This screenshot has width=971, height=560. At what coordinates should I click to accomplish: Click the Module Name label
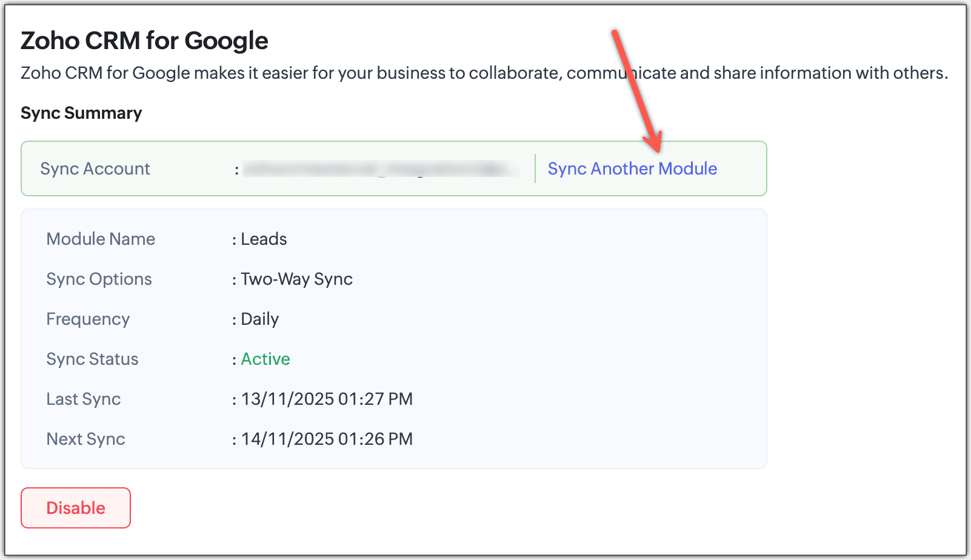(101, 239)
